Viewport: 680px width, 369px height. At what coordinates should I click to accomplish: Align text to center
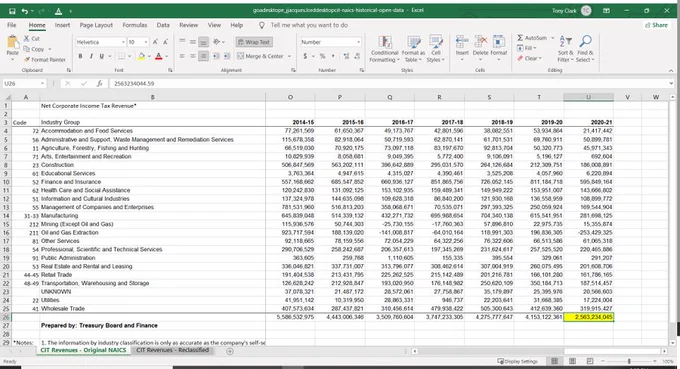[x=193, y=56]
